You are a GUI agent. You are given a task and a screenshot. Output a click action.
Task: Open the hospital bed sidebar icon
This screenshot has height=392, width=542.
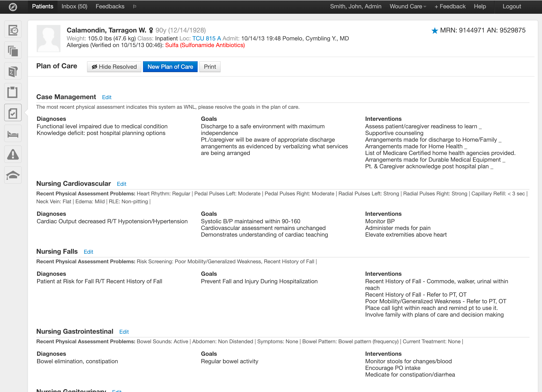pos(13,134)
